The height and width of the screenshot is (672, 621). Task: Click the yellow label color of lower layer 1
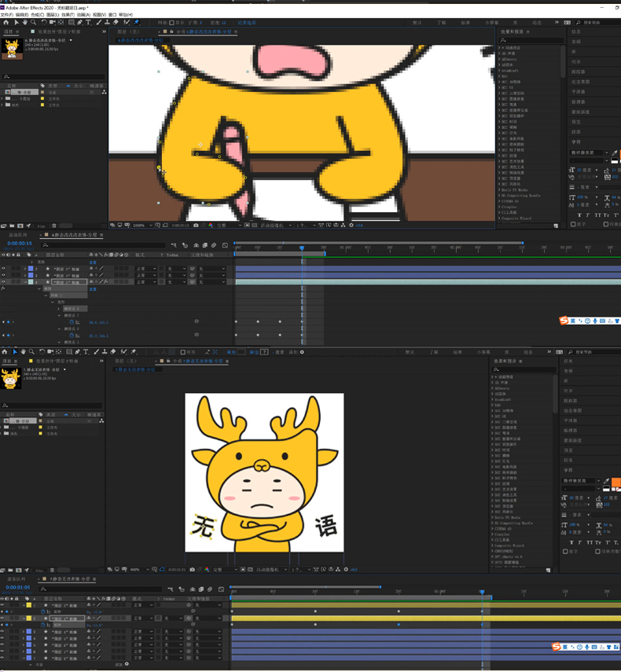tap(29, 605)
